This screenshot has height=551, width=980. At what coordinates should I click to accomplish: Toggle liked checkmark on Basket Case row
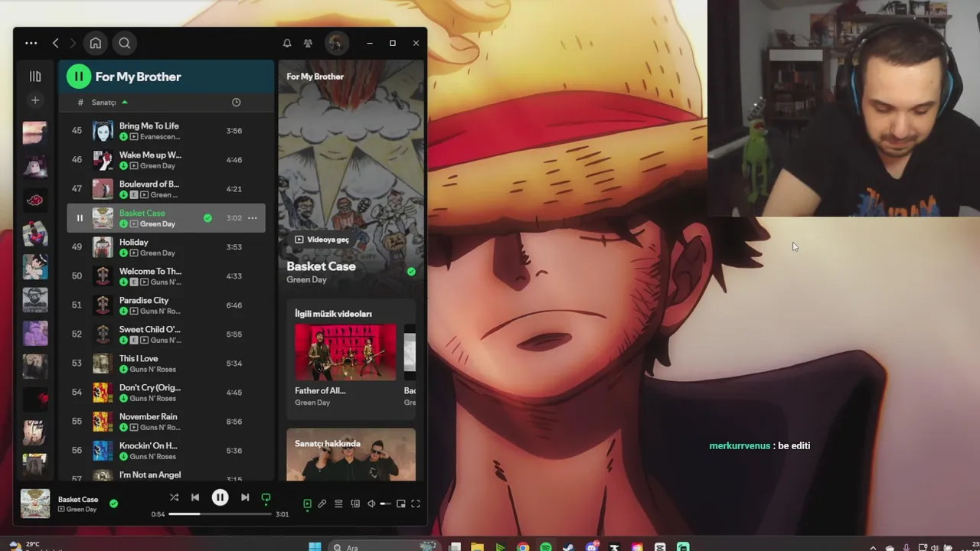[207, 218]
